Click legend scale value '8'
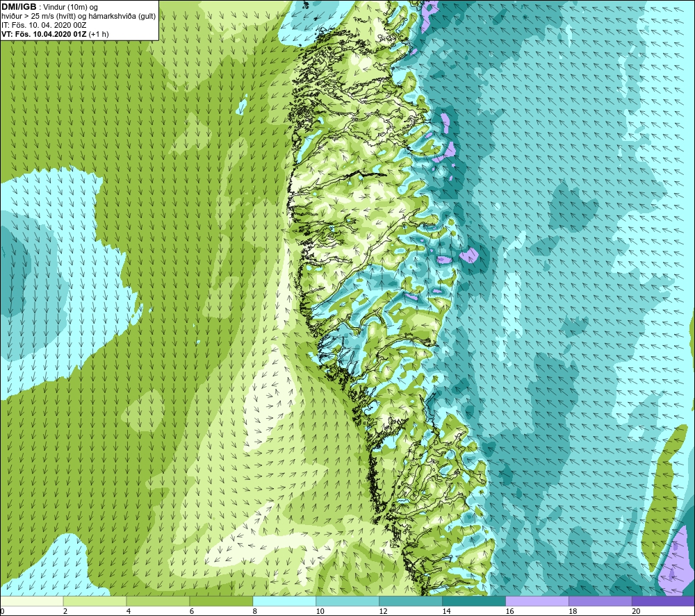 click(x=255, y=611)
